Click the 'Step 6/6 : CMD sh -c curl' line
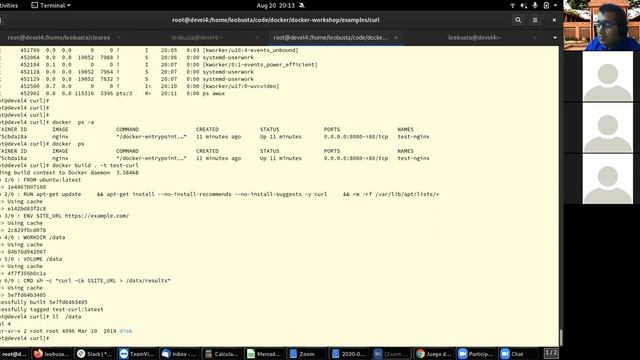 (85, 281)
